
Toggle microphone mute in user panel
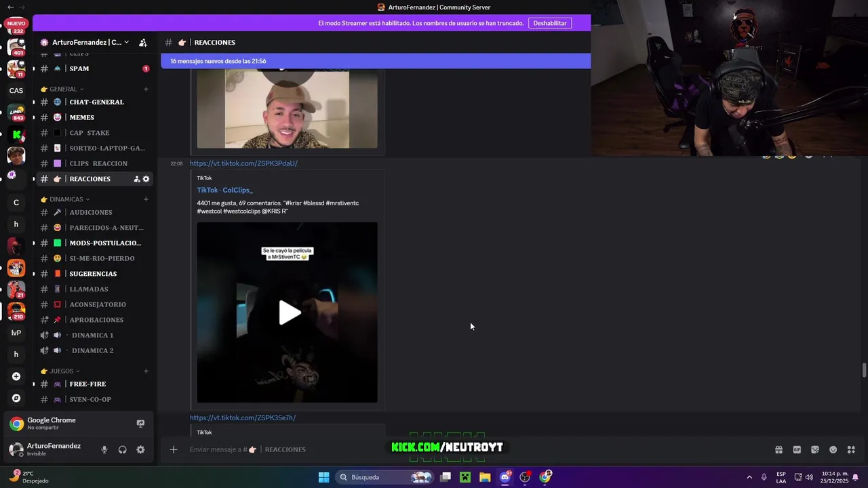pos(104,449)
